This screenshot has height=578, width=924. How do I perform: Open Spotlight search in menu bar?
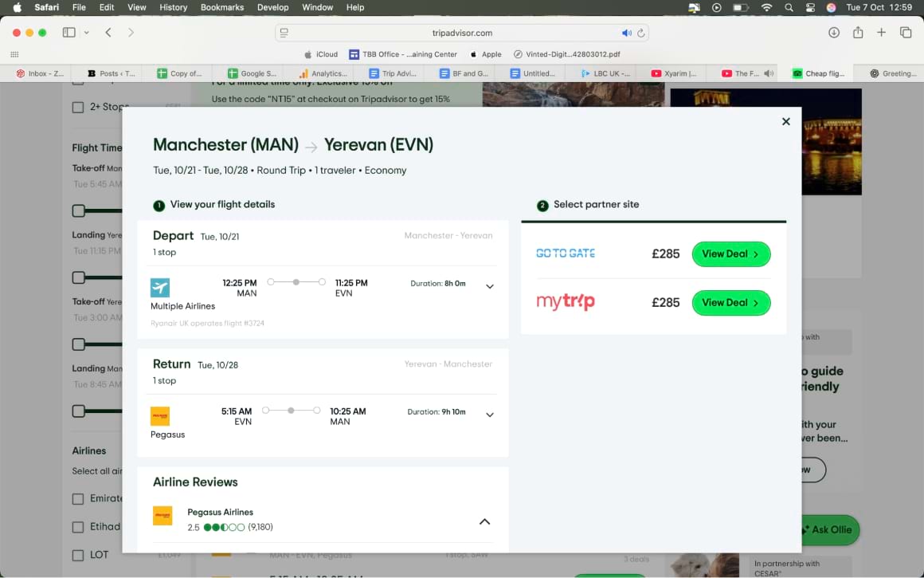tap(789, 7)
